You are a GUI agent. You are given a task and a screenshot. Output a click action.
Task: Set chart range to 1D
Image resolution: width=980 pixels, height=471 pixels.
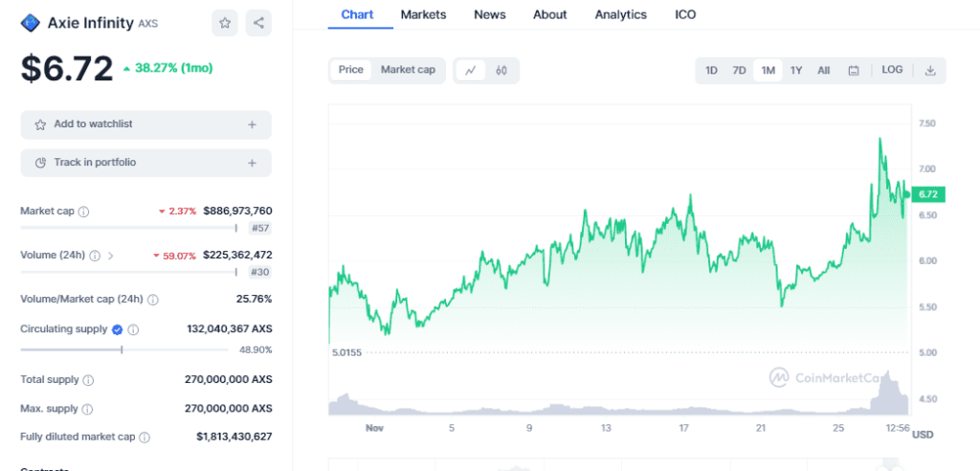[x=711, y=70]
